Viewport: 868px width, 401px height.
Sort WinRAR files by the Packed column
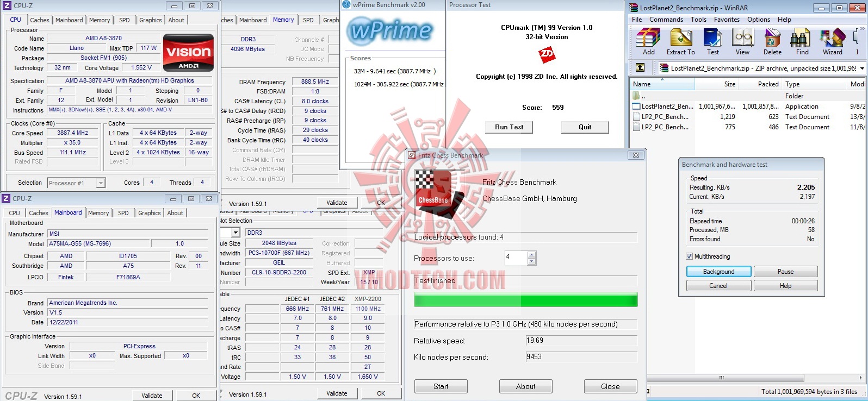click(760, 84)
